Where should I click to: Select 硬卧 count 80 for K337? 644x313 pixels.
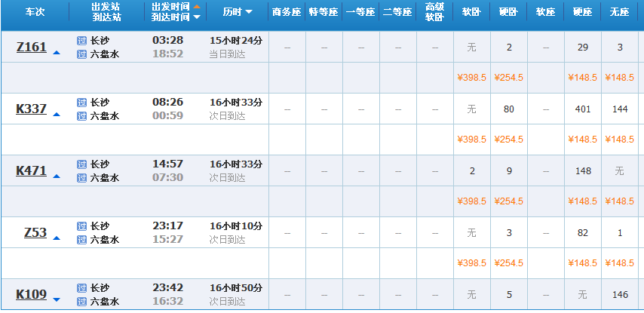tap(509, 109)
